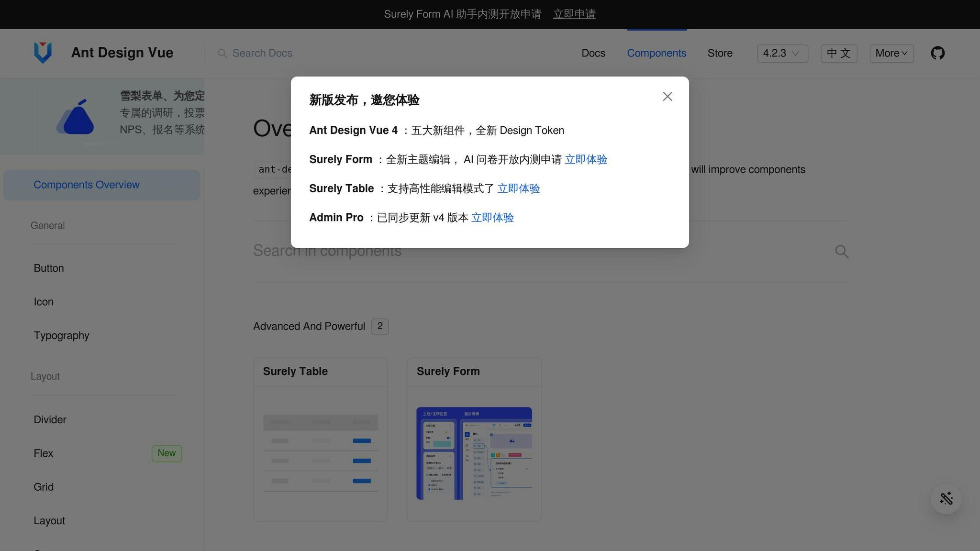Screen dimensions: 980x551
Task: Open Button component page
Action: 48,268
